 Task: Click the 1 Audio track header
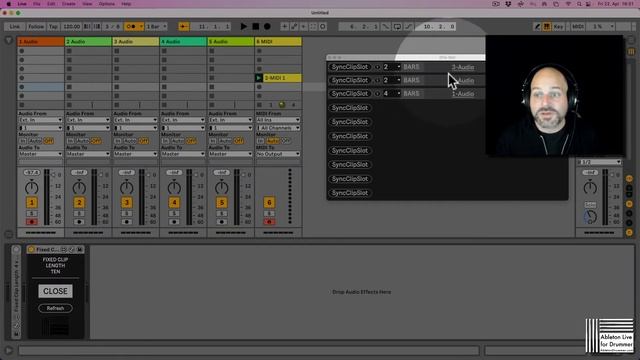tap(40, 42)
